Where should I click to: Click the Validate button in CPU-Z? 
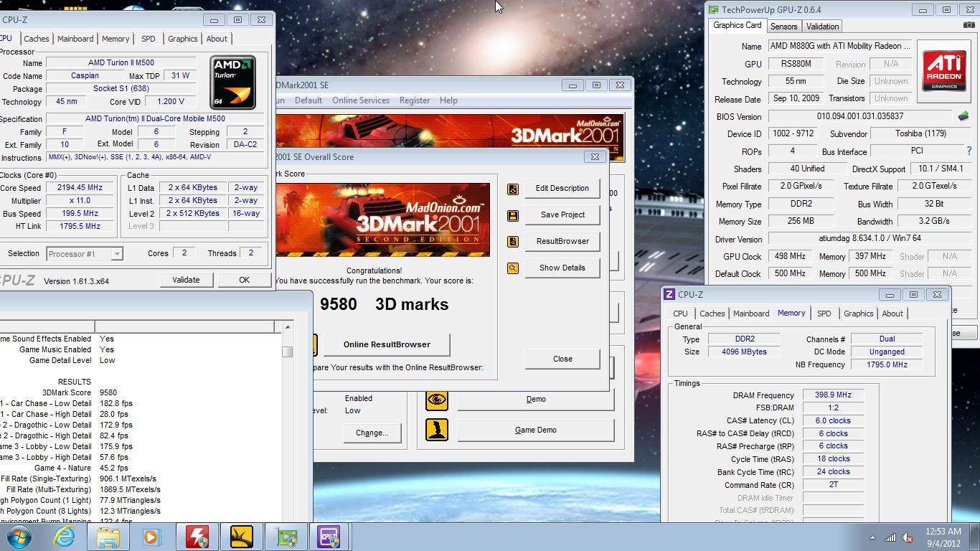186,280
